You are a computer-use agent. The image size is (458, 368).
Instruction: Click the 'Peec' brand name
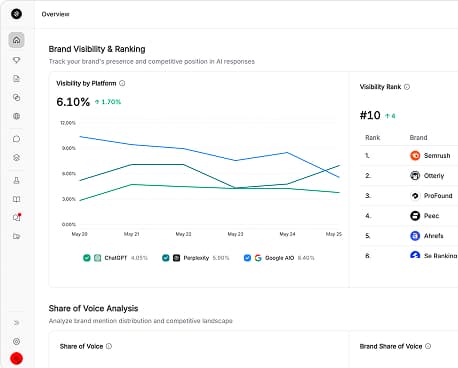431,216
